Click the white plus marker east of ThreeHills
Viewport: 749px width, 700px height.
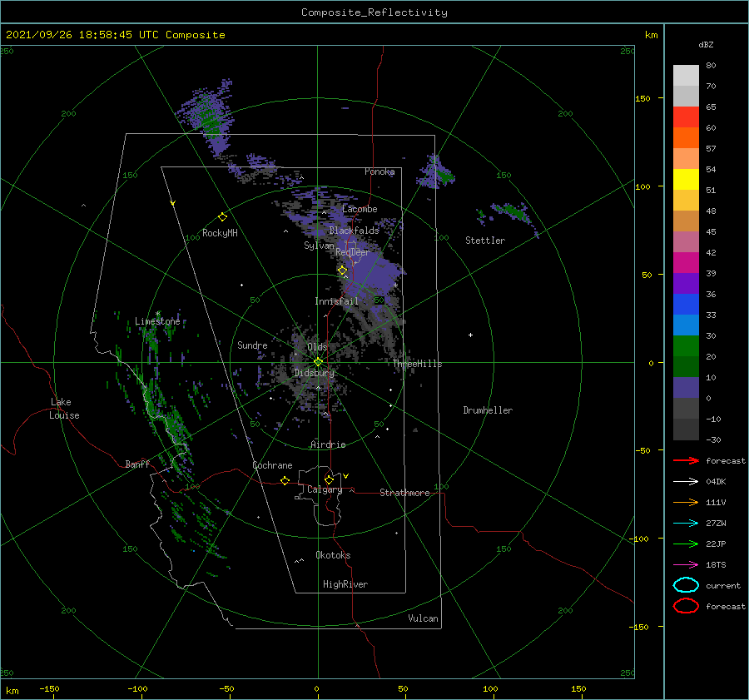(x=470, y=335)
